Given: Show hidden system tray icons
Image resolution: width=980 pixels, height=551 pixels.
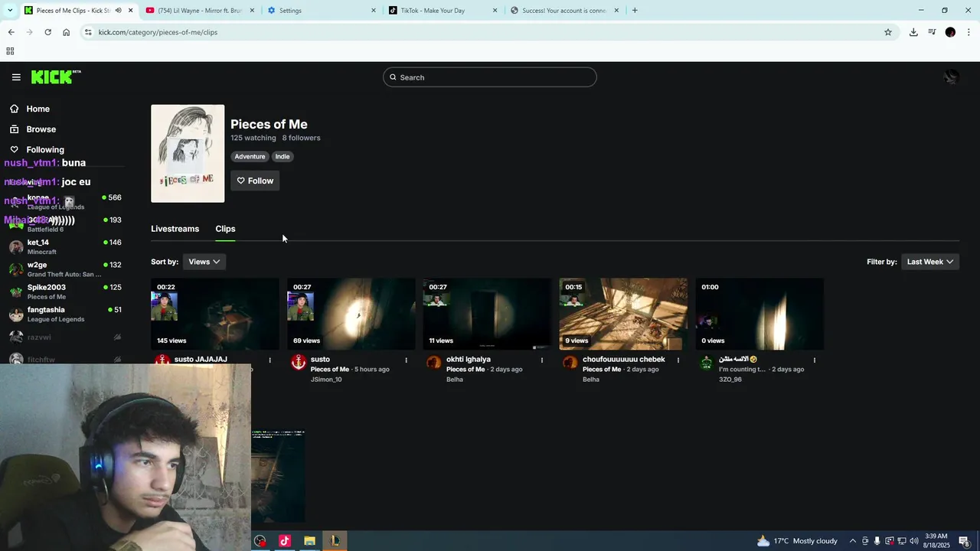Looking at the screenshot, I should (852, 541).
